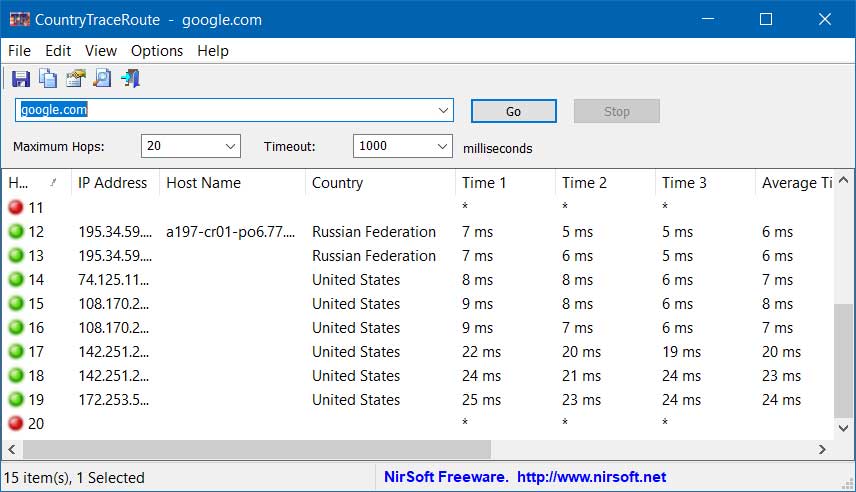Click the red status icon for hop 20

pyautogui.click(x=16, y=423)
